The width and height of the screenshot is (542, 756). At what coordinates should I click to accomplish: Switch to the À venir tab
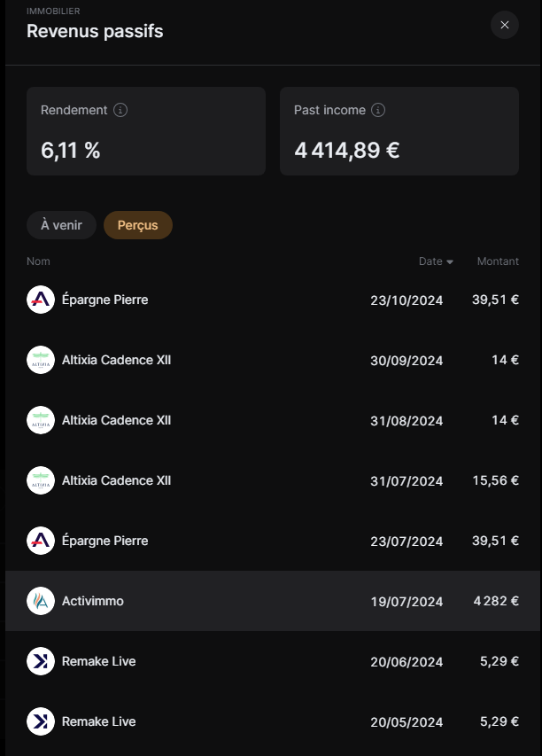(x=61, y=225)
